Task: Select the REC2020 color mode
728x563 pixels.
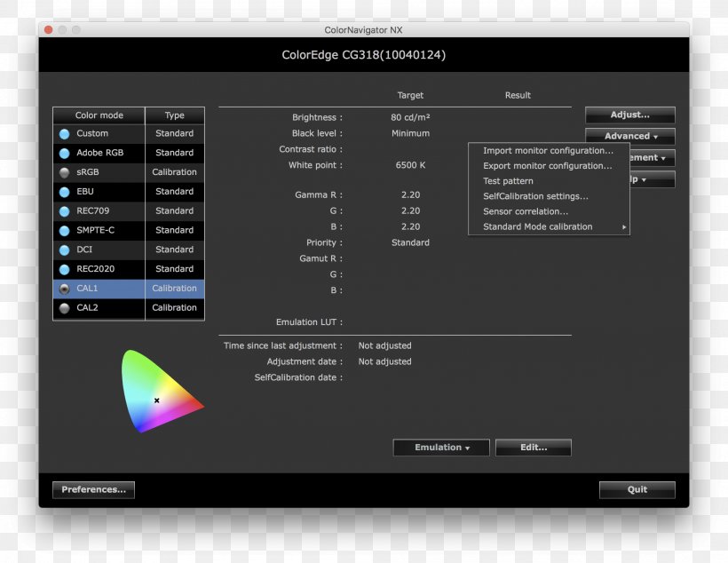Action: 129,269
